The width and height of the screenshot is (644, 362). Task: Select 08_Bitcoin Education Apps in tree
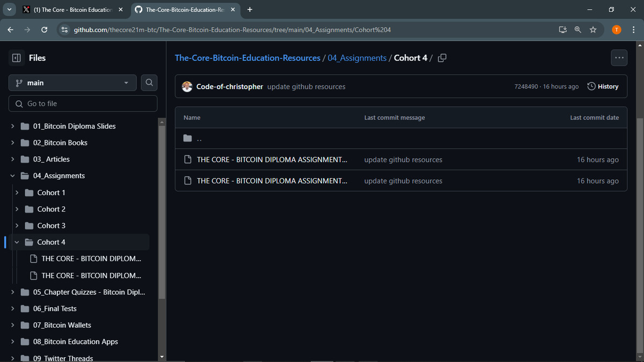pyautogui.click(x=76, y=342)
